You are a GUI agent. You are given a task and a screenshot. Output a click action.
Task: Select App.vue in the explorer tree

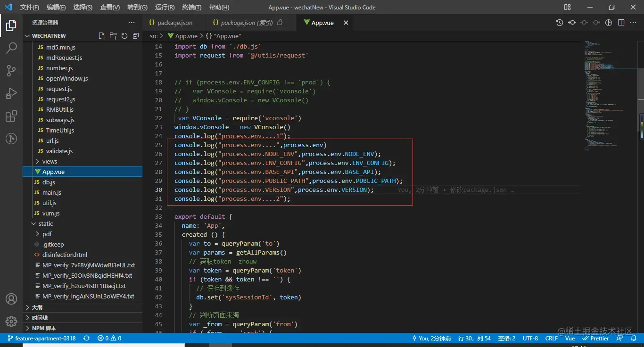point(83,172)
